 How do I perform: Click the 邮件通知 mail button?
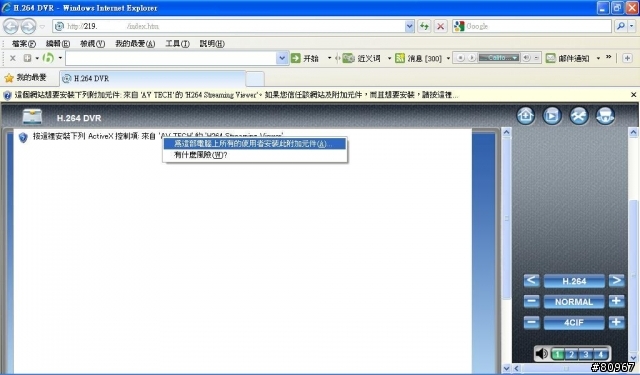(568, 58)
